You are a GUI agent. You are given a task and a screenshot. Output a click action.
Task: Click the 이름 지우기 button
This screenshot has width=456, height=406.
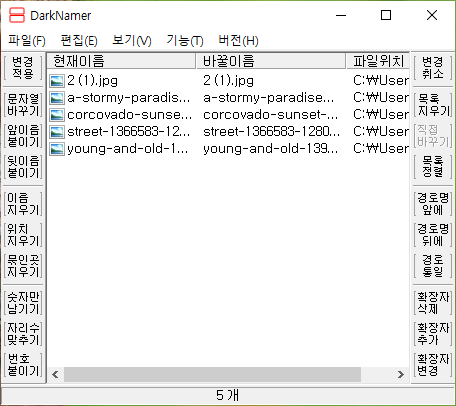[x=23, y=204]
